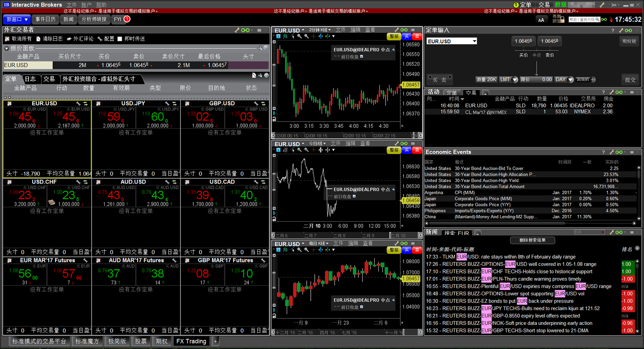Click the date range scrollbar under 今日线 chart
Screen dimensions: 644x349
pos(347,235)
